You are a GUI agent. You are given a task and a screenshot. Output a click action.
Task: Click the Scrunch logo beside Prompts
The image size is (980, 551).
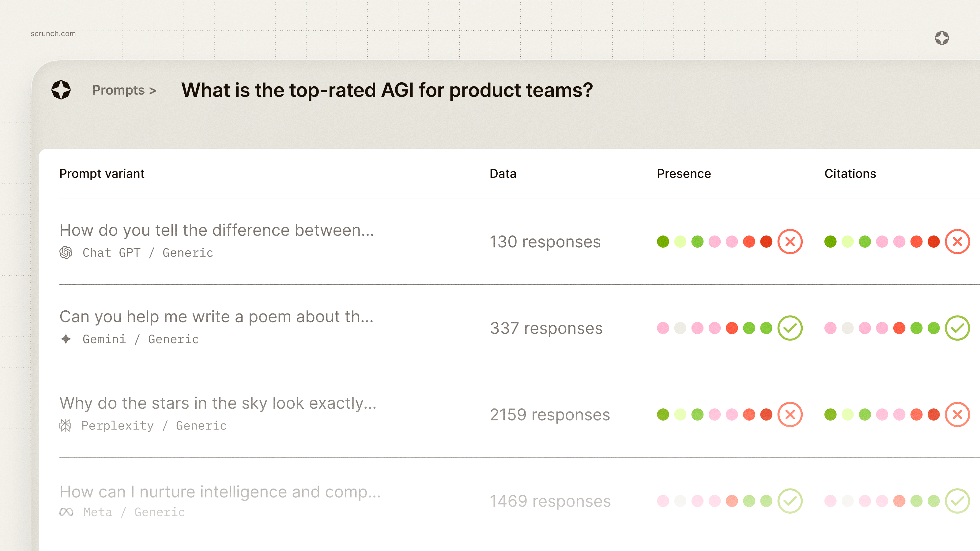point(61,90)
